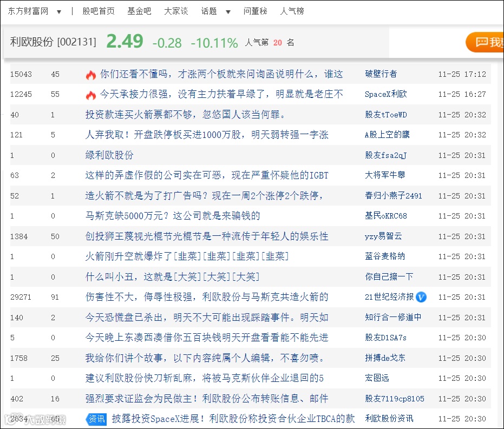Open post 强烈要求证监会为民做主
Viewport: 504px width, 429px height.
(207, 399)
